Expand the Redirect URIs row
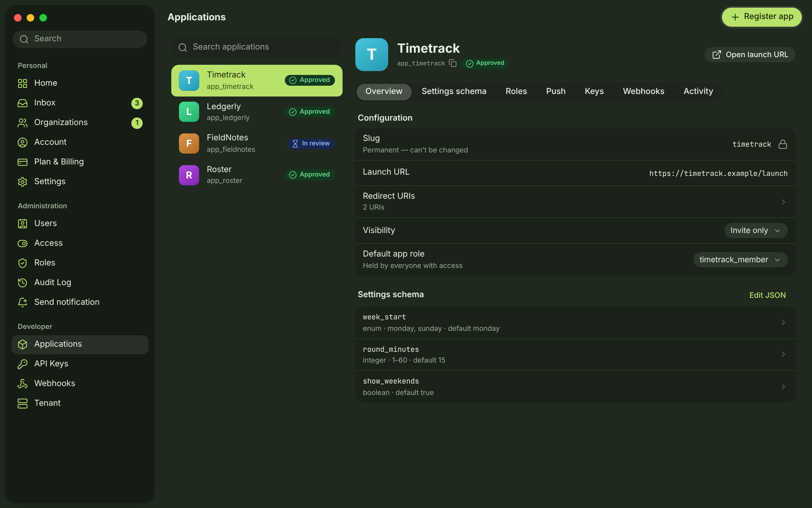Image resolution: width=812 pixels, height=508 pixels. (575, 202)
